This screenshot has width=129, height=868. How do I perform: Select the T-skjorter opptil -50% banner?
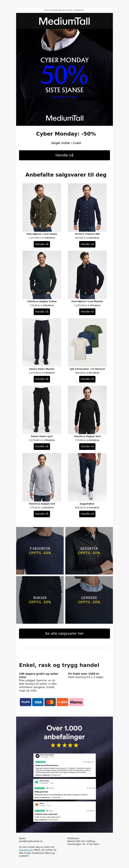click(40, 551)
